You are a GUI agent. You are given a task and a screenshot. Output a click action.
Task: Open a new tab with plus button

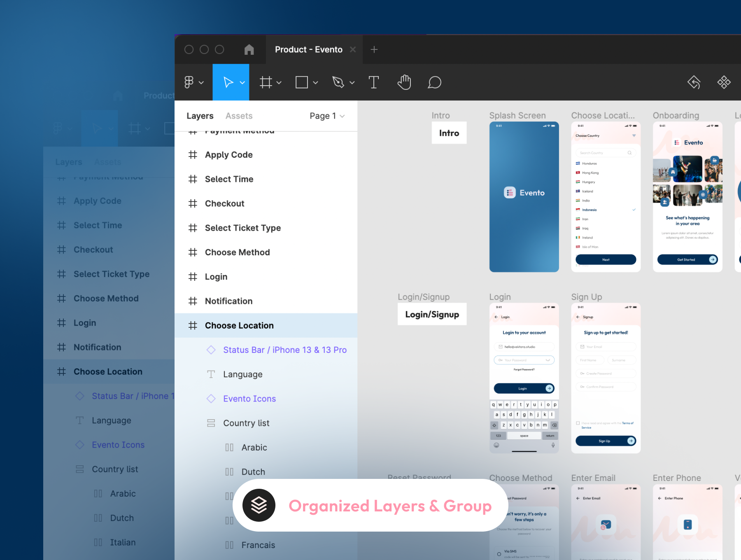click(x=374, y=50)
